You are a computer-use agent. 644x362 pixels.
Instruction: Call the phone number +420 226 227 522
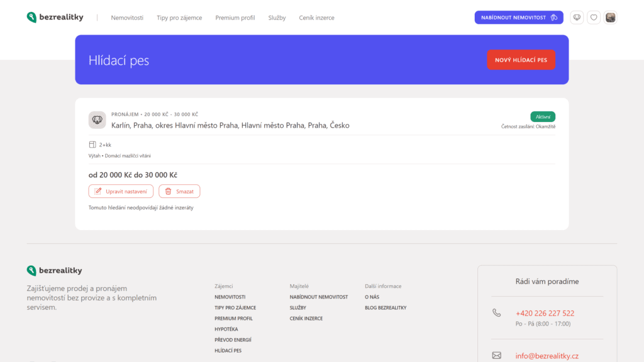[x=545, y=313]
